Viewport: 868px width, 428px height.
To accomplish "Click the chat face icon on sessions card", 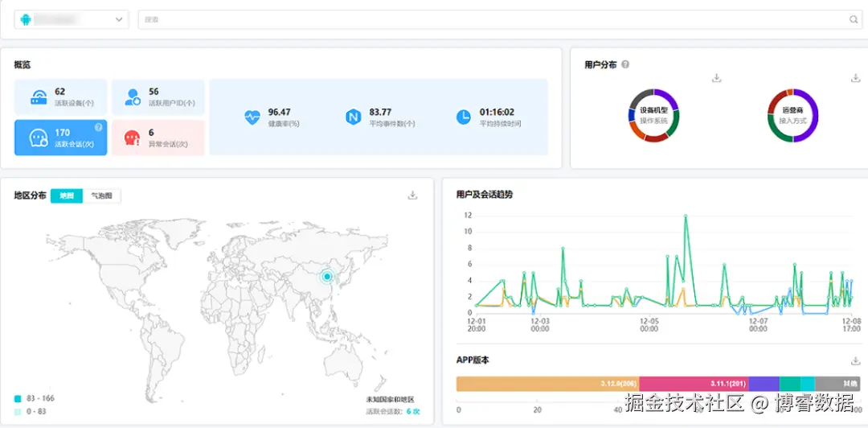I will tap(39, 138).
